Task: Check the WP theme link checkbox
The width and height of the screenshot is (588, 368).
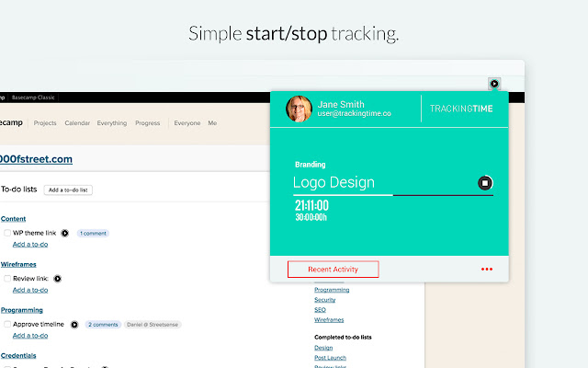Action: click(7, 234)
